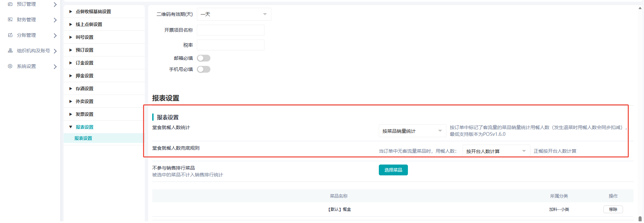The width and height of the screenshot is (644, 223).
Task: Open the 按开台人数计算 dropdown
Action: pos(497,151)
